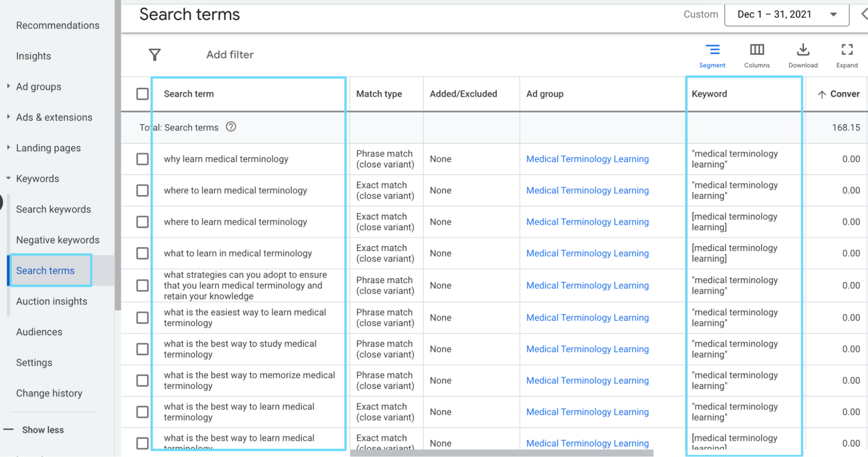Image resolution: width=868 pixels, height=457 pixels.
Task: Expand the Ads & extensions arrow
Action: coord(8,116)
